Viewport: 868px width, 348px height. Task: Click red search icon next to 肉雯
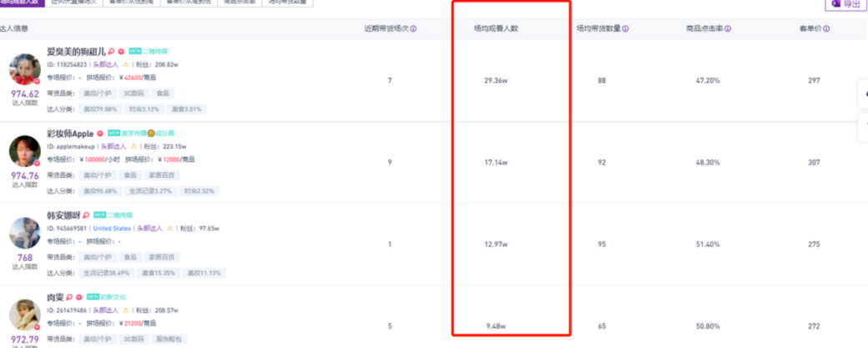pos(69,297)
